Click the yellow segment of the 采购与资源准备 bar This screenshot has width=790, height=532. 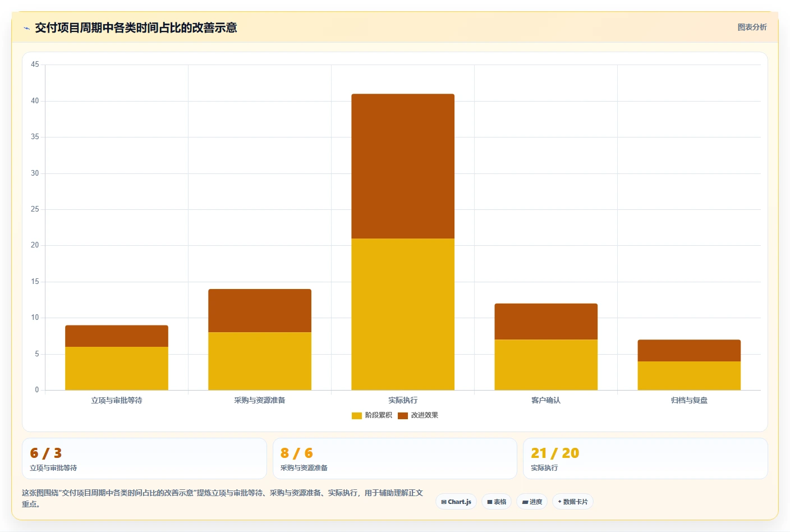coord(260,361)
